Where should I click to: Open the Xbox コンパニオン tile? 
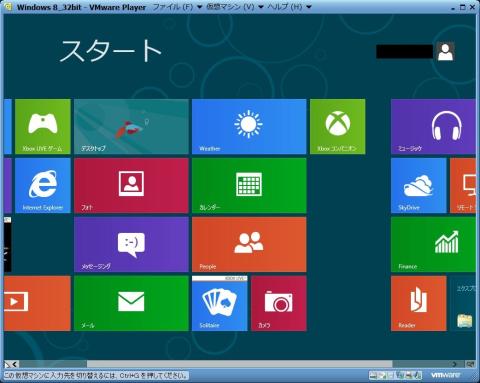point(337,127)
